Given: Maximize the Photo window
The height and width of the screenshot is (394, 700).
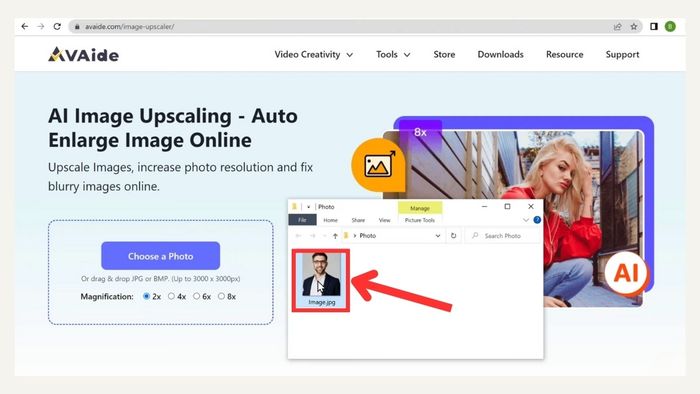Looking at the screenshot, I should 507,207.
